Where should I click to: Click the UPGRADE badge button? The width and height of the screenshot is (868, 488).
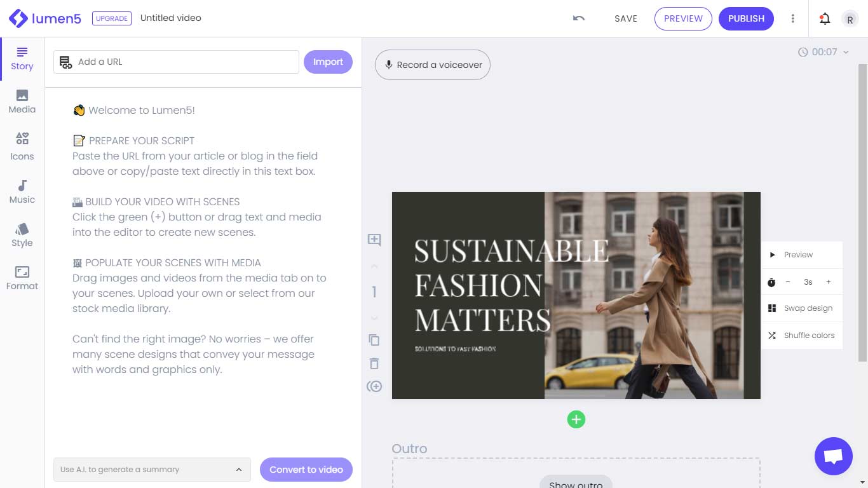point(112,18)
